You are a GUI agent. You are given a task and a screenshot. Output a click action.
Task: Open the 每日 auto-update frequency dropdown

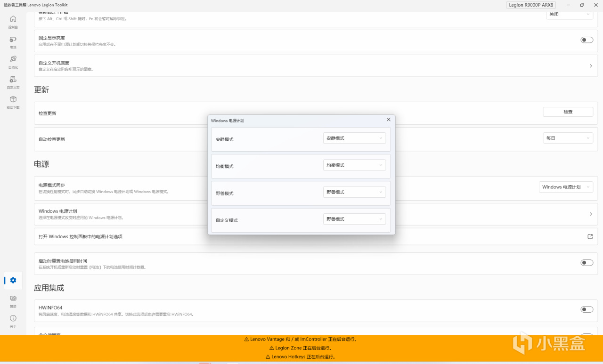(568, 138)
